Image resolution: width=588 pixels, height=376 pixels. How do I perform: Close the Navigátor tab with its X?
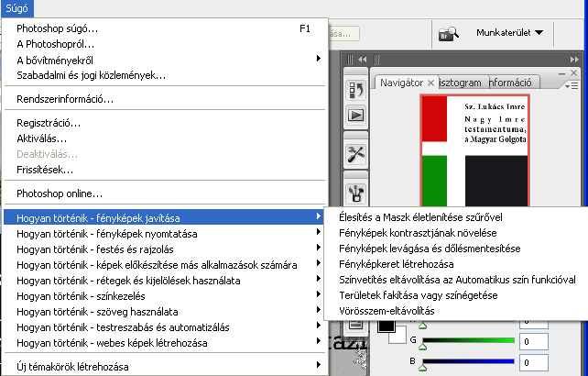[x=430, y=83]
